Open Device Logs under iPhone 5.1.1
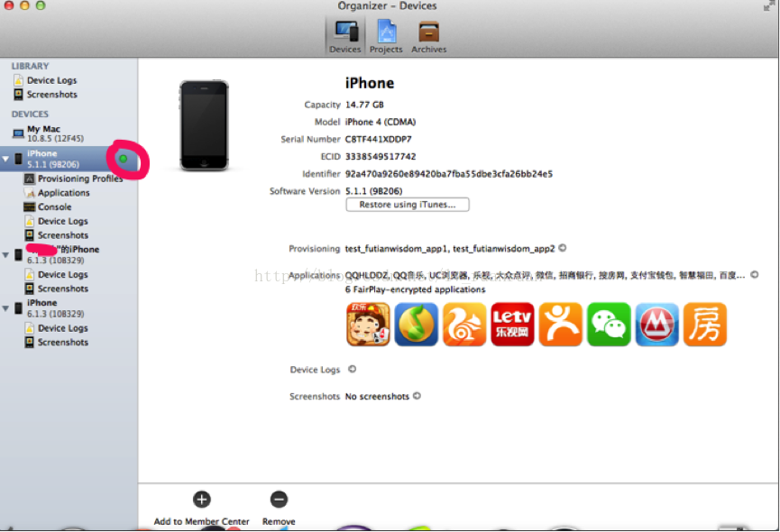 pyautogui.click(x=63, y=221)
